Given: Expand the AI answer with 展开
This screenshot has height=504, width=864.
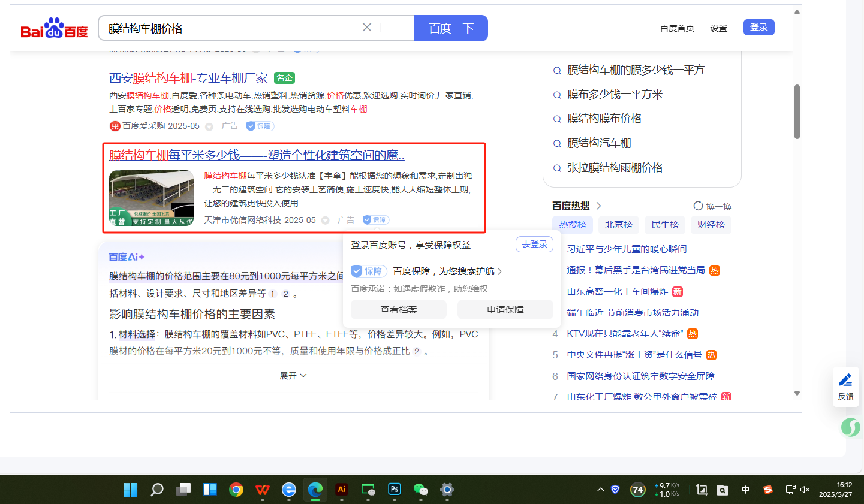Looking at the screenshot, I should [293, 376].
